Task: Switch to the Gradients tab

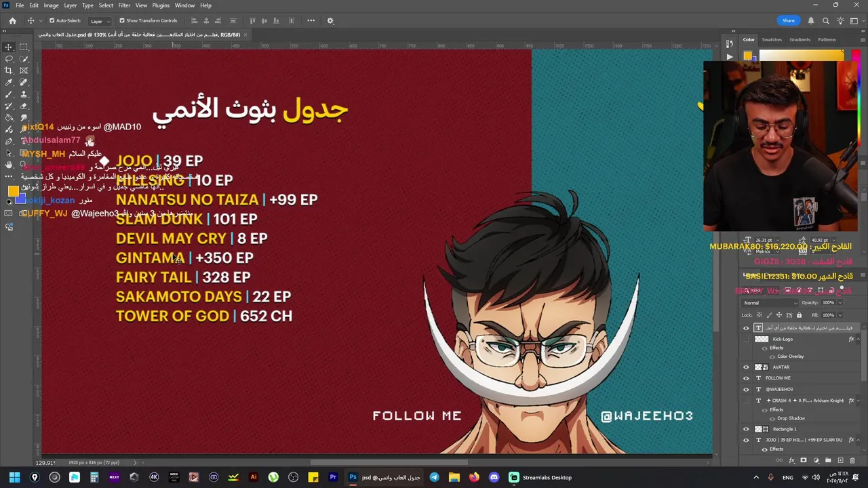Action: [800, 39]
